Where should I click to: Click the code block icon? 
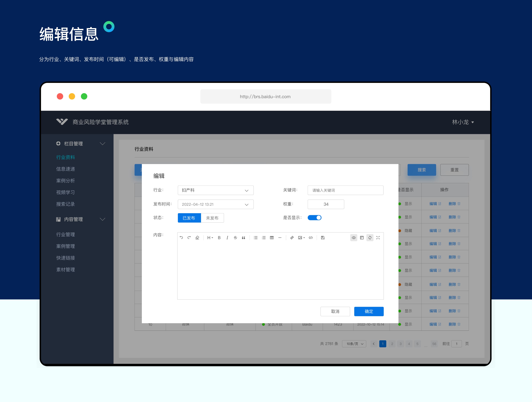(311, 238)
